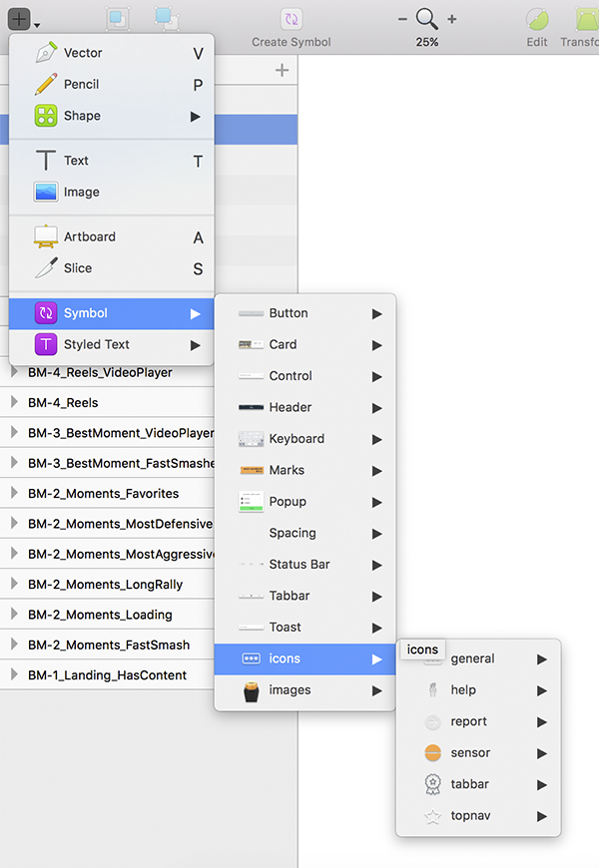Image resolution: width=599 pixels, height=868 pixels.
Task: Add a new page with plus button
Action: [282, 70]
